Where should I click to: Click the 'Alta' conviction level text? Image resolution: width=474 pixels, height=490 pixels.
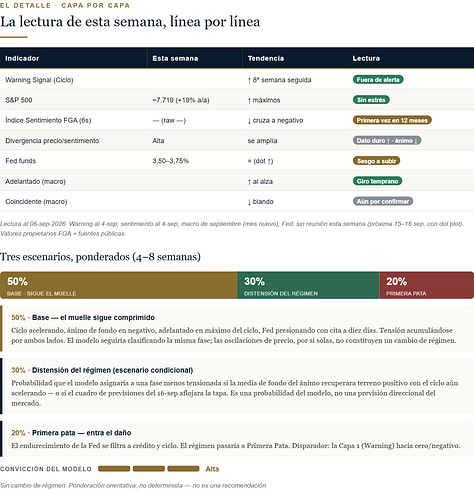(212, 469)
